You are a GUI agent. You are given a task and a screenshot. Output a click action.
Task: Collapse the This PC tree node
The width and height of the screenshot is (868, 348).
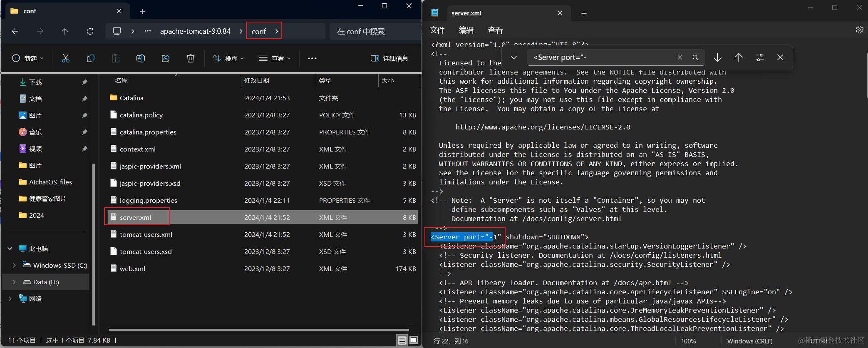coord(10,249)
